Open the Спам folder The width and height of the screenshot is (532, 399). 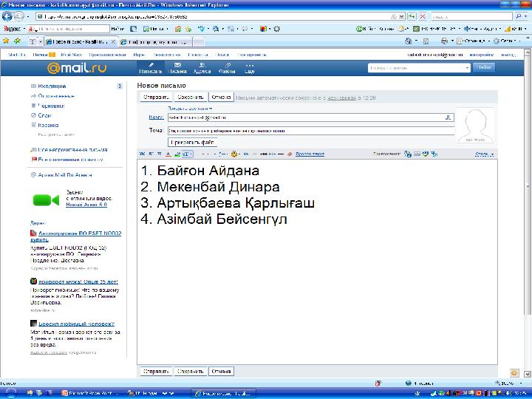click(x=45, y=115)
